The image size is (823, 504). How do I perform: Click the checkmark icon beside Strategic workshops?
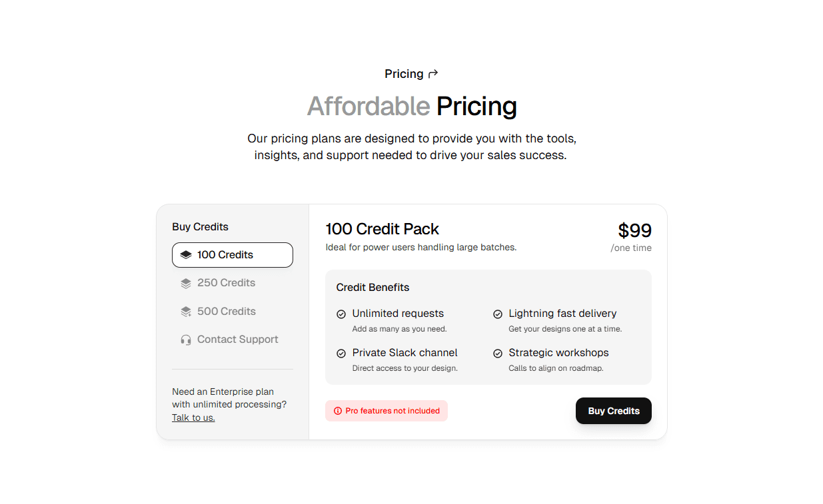click(x=498, y=353)
